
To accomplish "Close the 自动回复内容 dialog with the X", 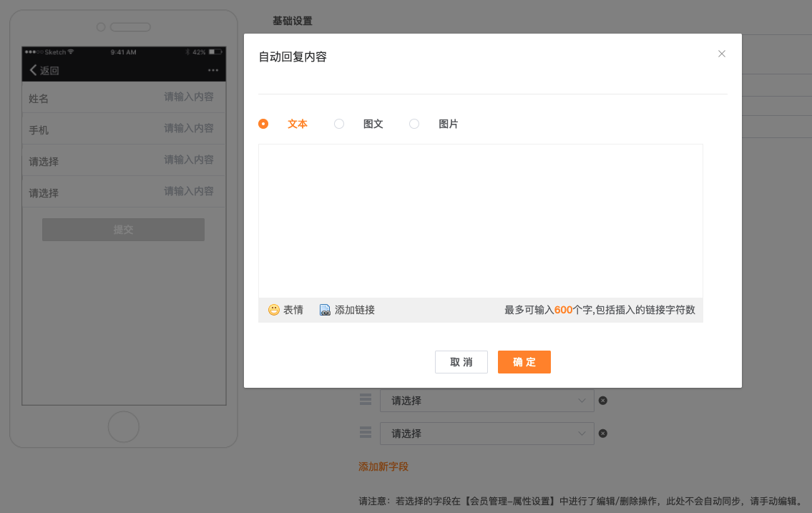I will coord(722,54).
